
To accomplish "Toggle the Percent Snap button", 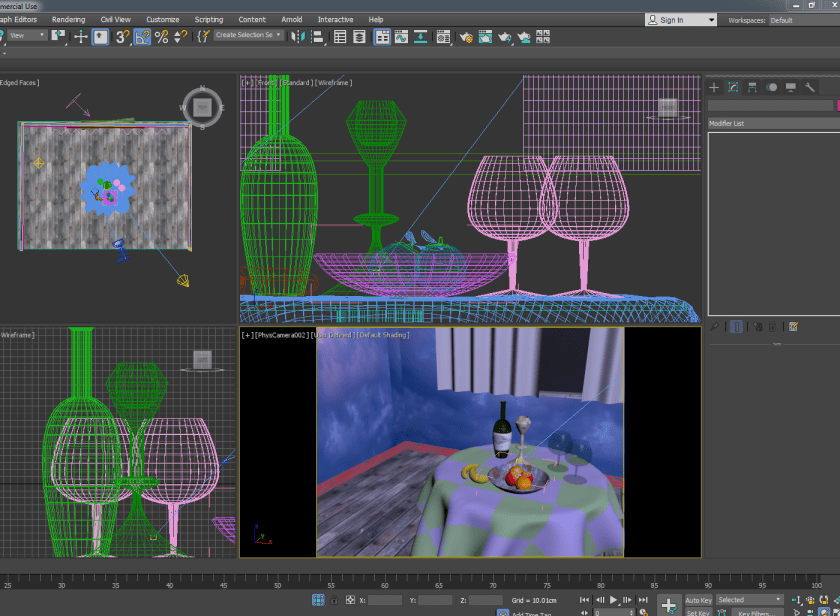I will tap(161, 37).
